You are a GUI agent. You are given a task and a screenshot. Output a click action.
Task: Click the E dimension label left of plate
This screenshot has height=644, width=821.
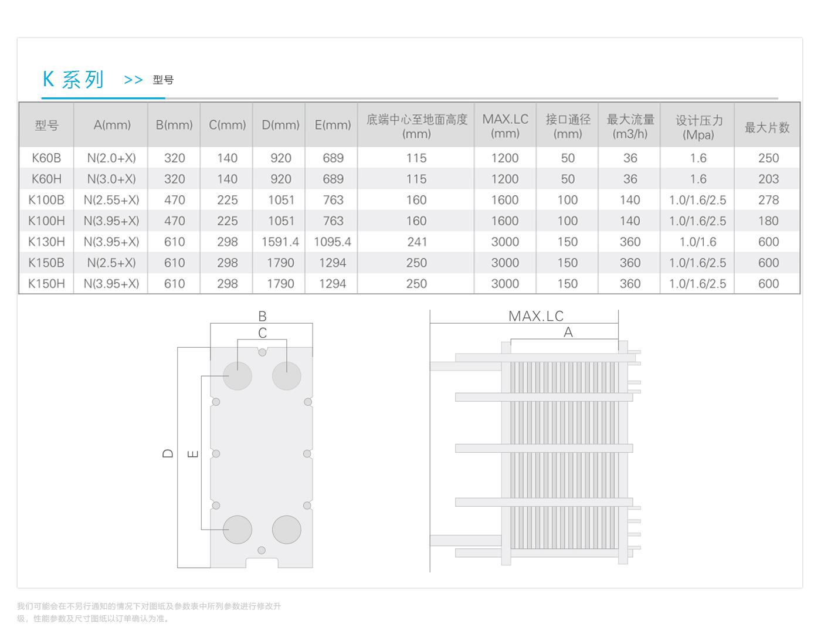pyautogui.click(x=192, y=453)
